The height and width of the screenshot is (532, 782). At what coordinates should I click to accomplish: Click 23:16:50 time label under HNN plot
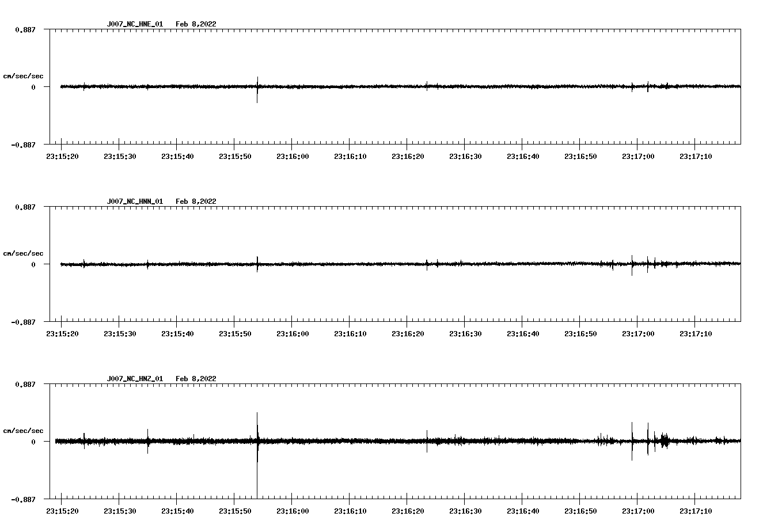click(x=580, y=334)
